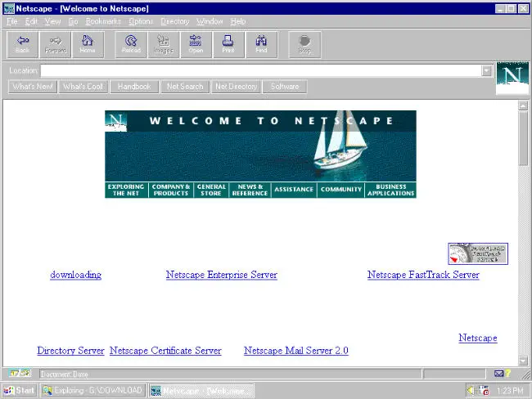Viewport: 532px width, 399px height.
Task: Print the page using Print icon
Action: coord(228,45)
